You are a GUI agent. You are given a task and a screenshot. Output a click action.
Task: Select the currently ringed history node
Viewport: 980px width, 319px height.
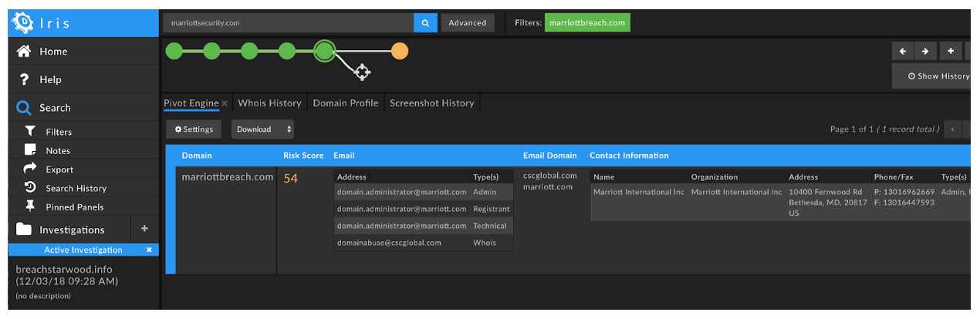coord(325,52)
